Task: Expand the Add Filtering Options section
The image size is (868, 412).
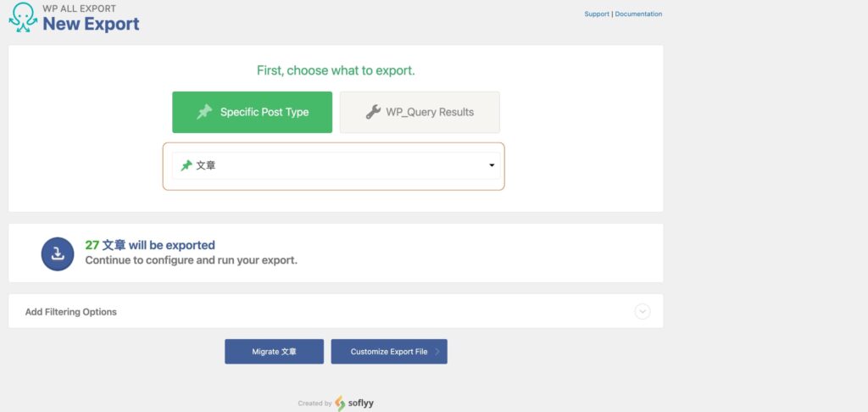Action: 336,311
